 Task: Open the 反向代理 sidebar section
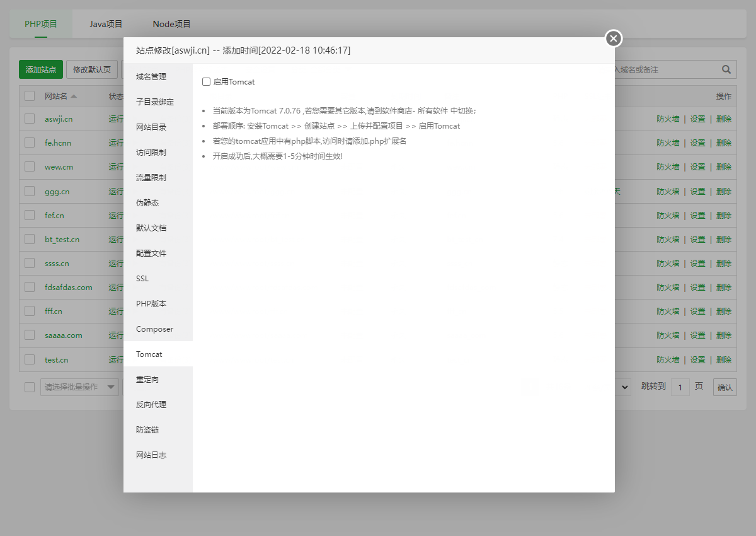pos(151,404)
